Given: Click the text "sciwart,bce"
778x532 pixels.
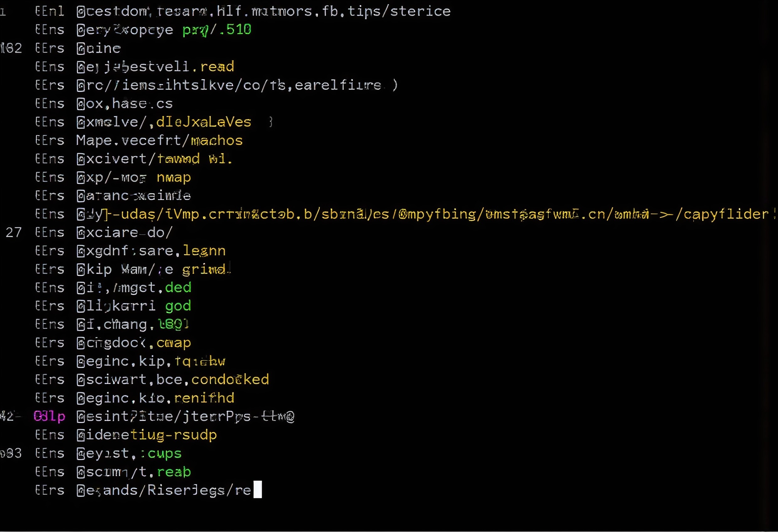Looking at the screenshot, I should point(134,380).
